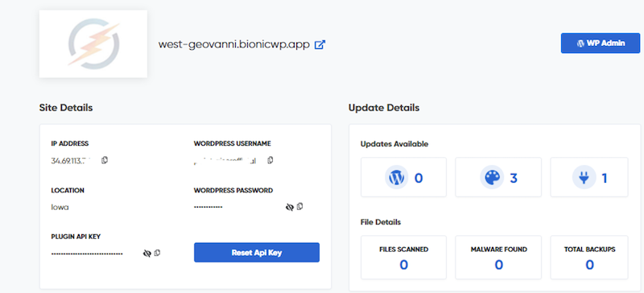The width and height of the screenshot is (644, 293).
Task: Click the Site Details heading
Action: [x=66, y=108]
